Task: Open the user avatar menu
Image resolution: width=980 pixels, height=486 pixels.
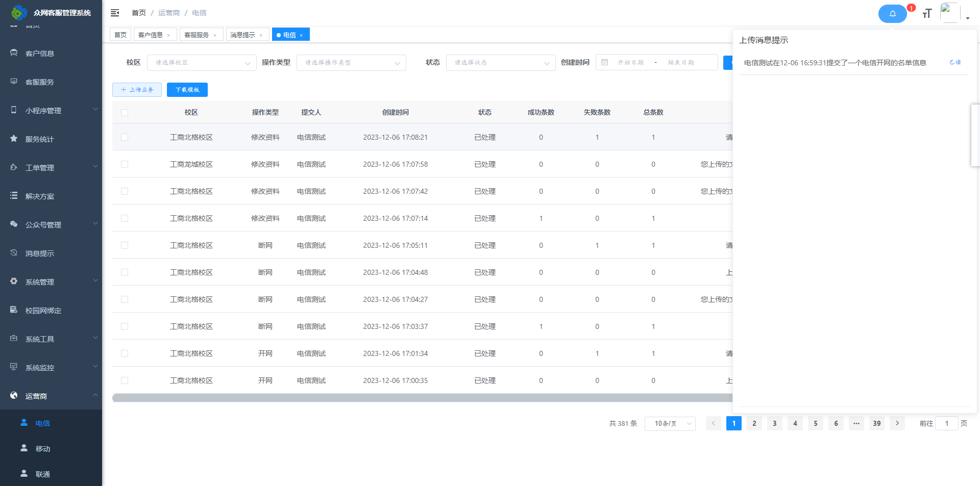Action: (950, 13)
